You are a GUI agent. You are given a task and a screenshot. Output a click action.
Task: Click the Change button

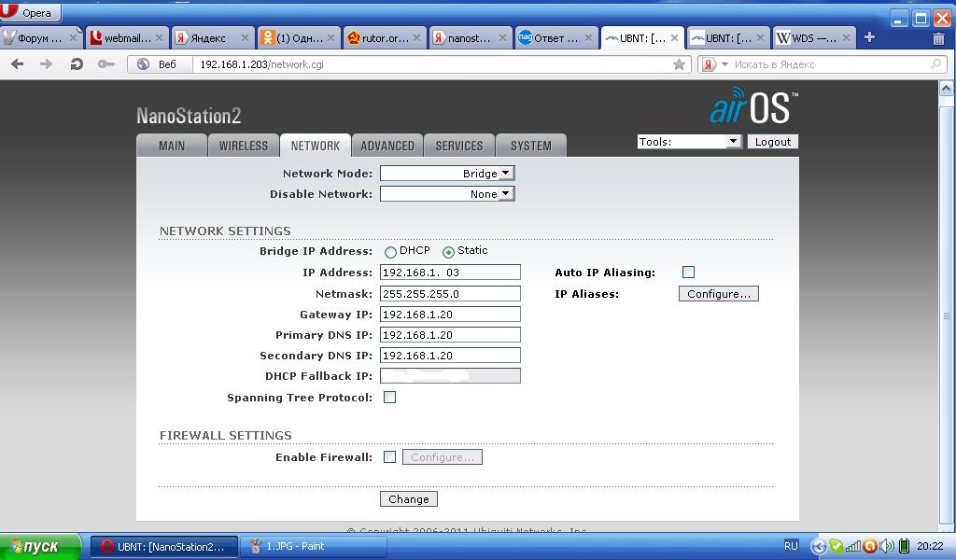[x=409, y=499]
